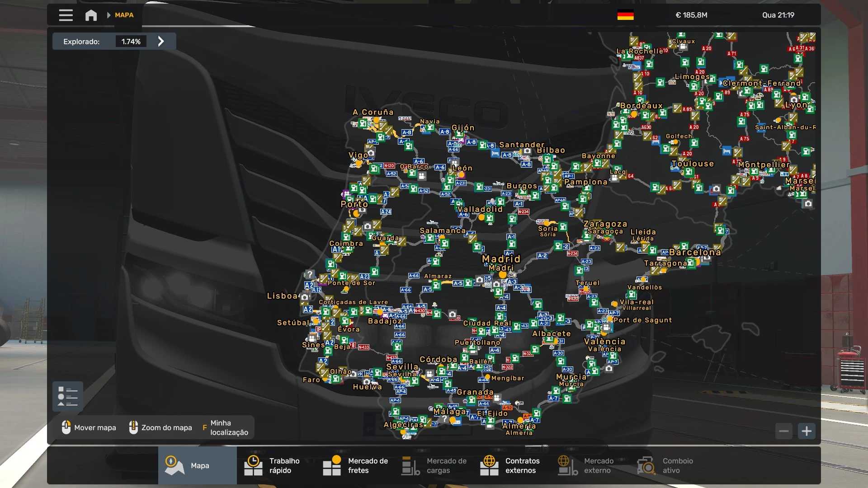Open the hamburger main menu
This screenshot has height=488, width=868.
pos(66,15)
